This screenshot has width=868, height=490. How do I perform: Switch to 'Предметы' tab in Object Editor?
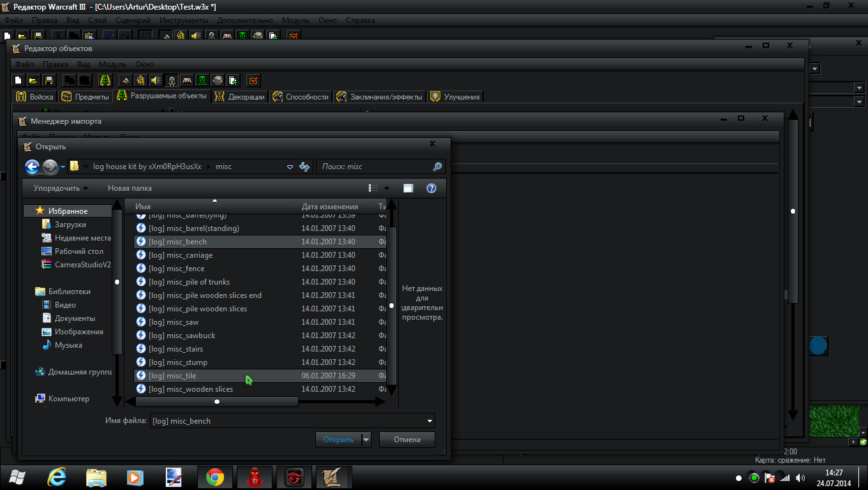pos(85,97)
